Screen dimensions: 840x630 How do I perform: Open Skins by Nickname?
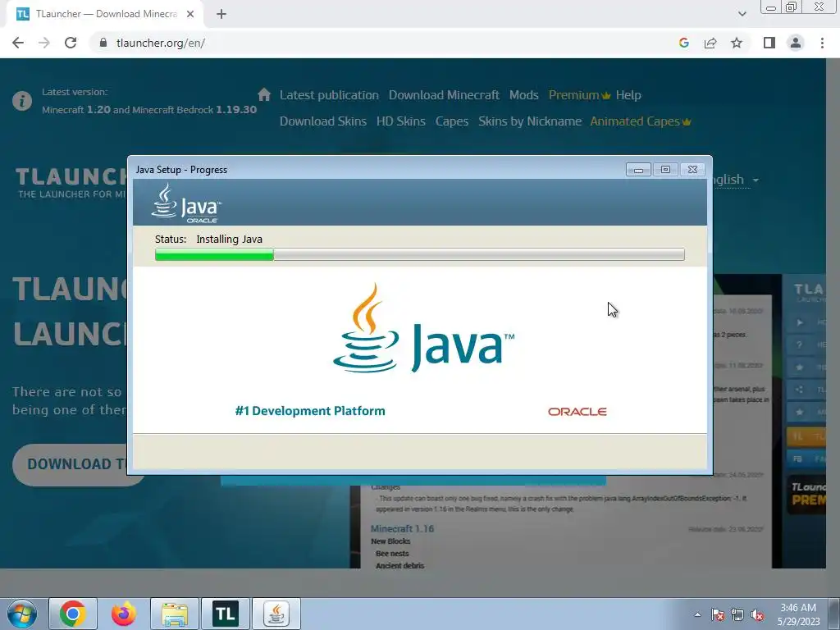point(530,121)
